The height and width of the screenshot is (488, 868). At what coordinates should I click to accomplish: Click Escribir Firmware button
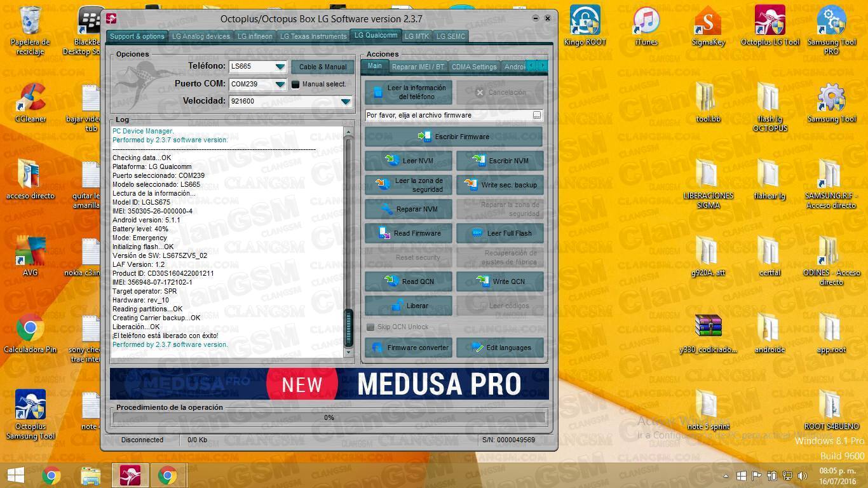pos(454,137)
